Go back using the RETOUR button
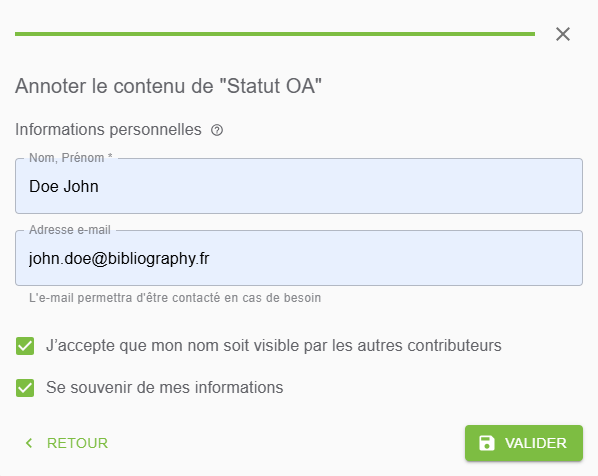The width and height of the screenshot is (598, 476). [x=66, y=443]
